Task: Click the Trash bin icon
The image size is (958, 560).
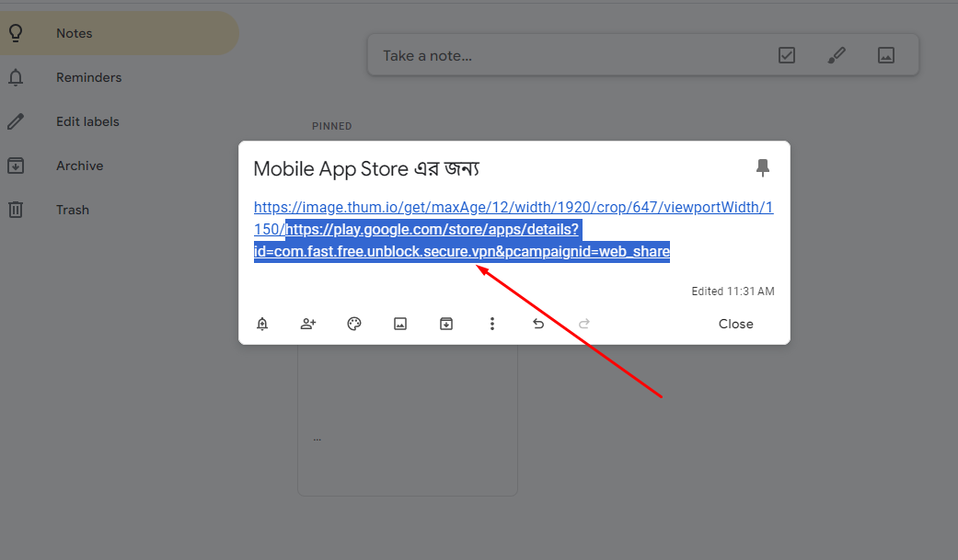Action: coord(16,210)
